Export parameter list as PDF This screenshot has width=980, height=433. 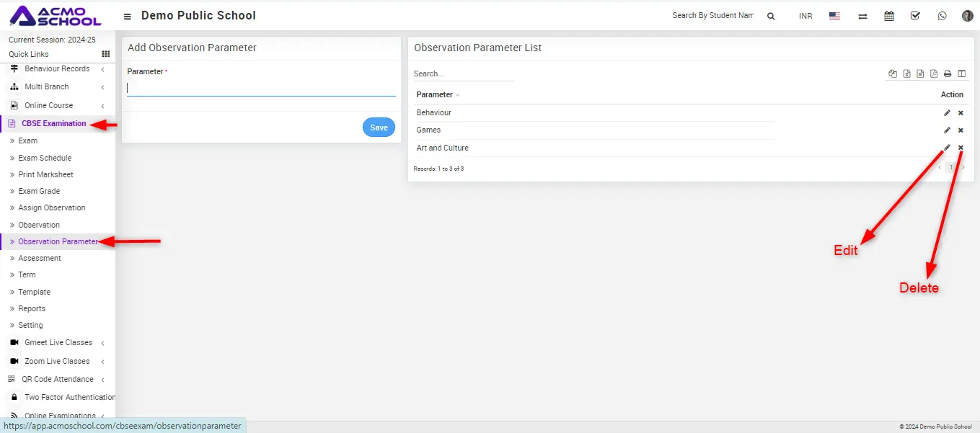tap(934, 73)
